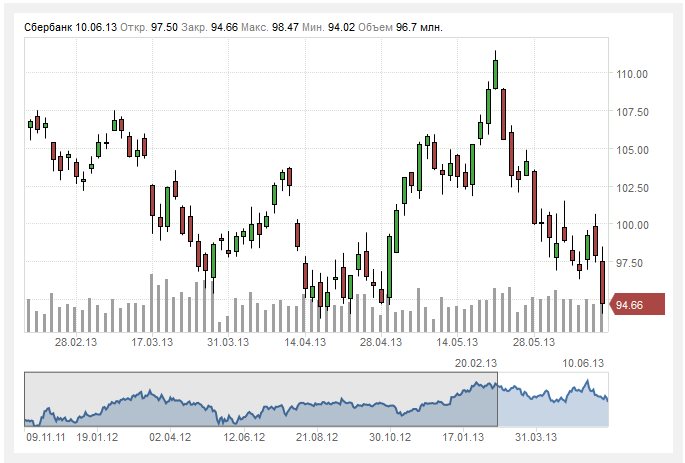Click the 12.06.12 navigator date label
Viewport: 685px width, 463px height.
tap(244, 437)
